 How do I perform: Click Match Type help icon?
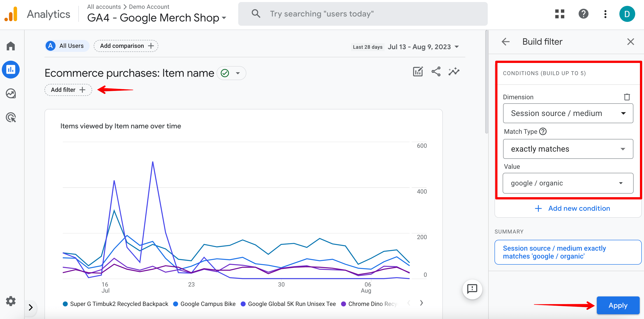543,131
